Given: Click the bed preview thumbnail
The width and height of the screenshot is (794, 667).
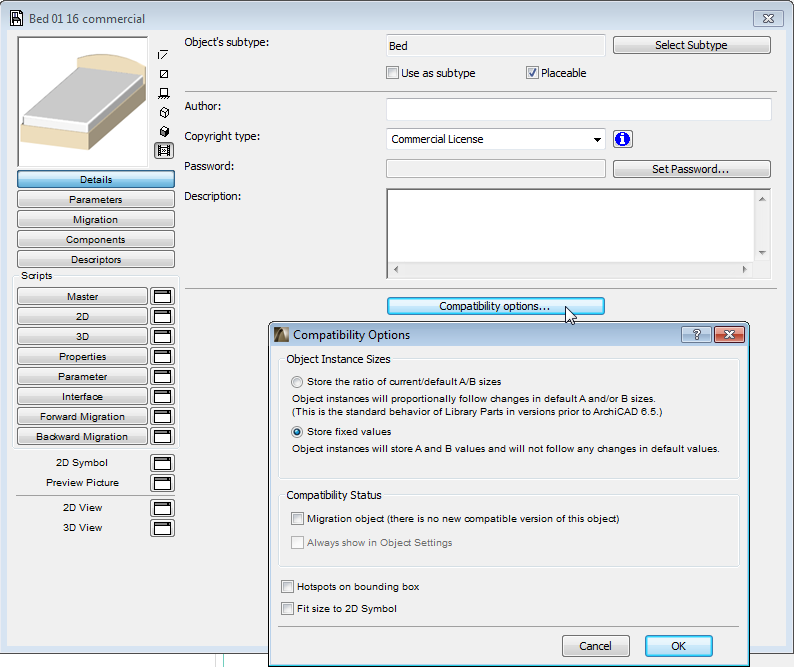Looking at the screenshot, I should coord(83,102).
